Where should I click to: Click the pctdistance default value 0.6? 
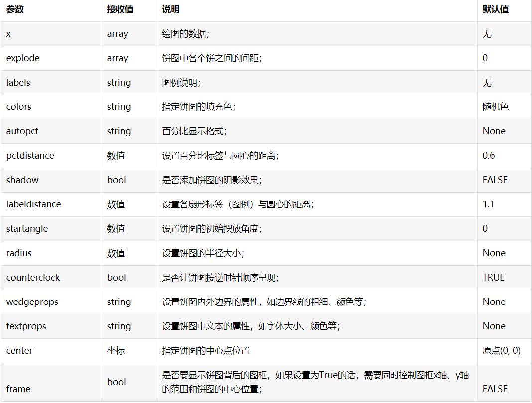[x=489, y=155]
